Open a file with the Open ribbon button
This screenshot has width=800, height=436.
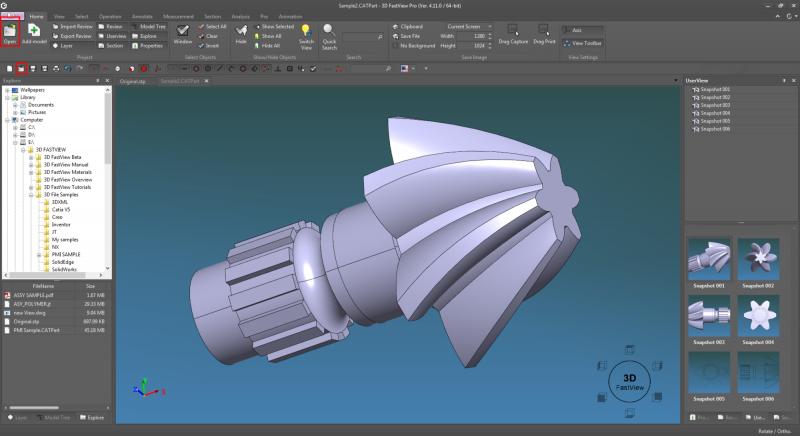[10, 34]
